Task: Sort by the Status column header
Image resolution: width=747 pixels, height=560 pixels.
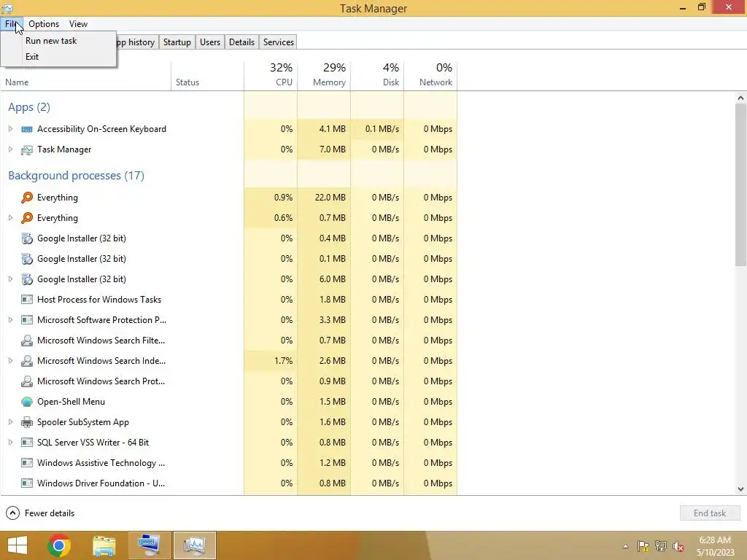Action: [207, 75]
